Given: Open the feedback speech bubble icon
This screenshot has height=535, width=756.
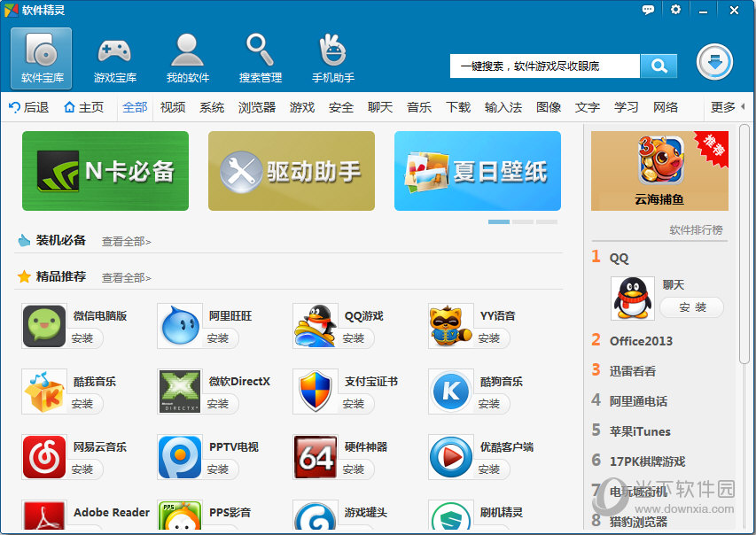Looking at the screenshot, I should [x=648, y=10].
